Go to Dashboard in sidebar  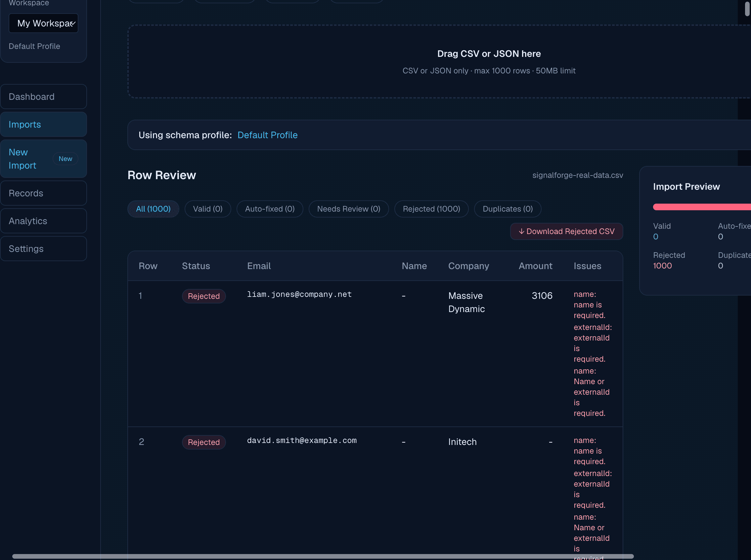coord(43,97)
